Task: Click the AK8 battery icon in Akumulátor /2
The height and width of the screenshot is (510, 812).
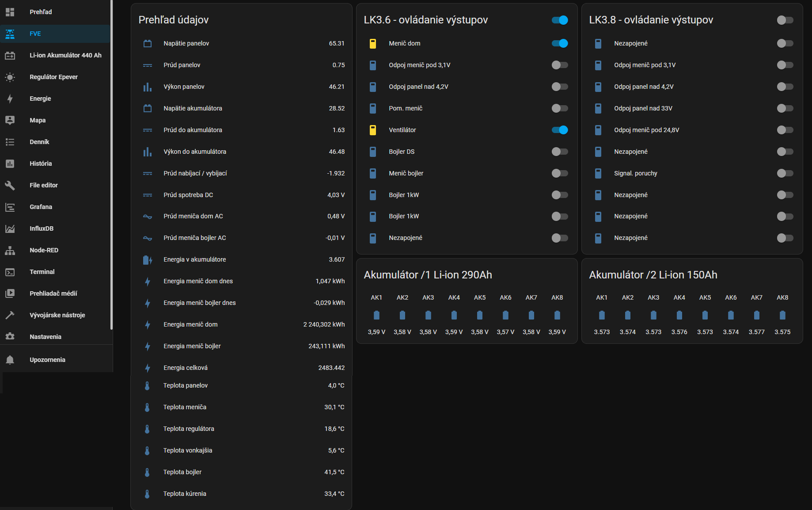Action: click(782, 315)
